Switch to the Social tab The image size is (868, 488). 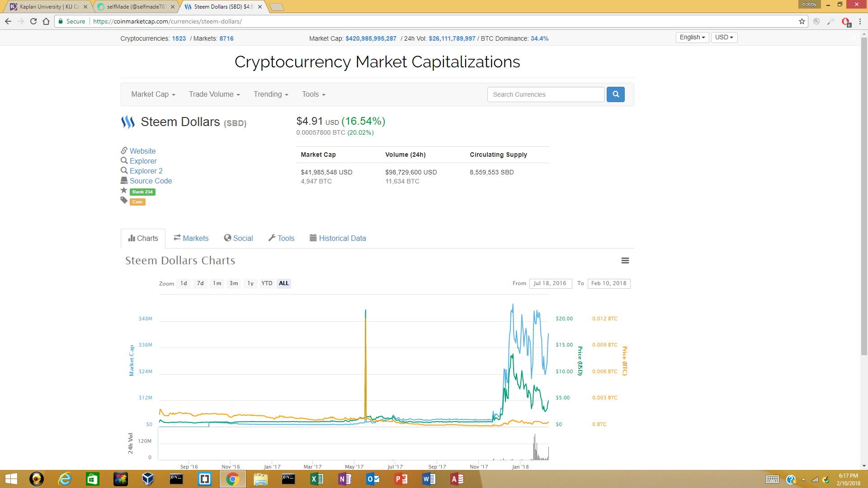point(238,238)
